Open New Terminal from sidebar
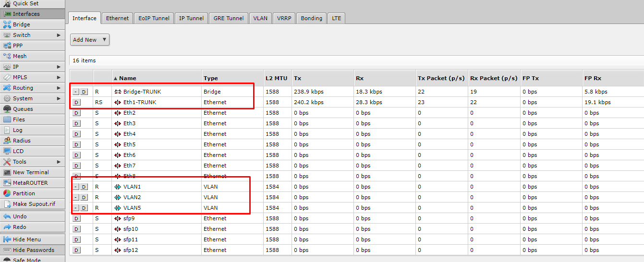The height and width of the screenshot is (262, 644). click(32, 172)
